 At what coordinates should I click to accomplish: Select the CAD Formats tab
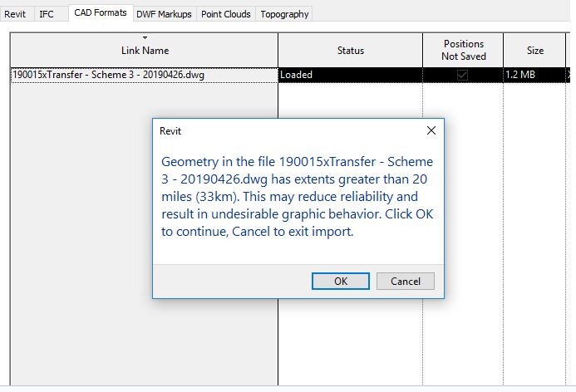click(x=101, y=12)
